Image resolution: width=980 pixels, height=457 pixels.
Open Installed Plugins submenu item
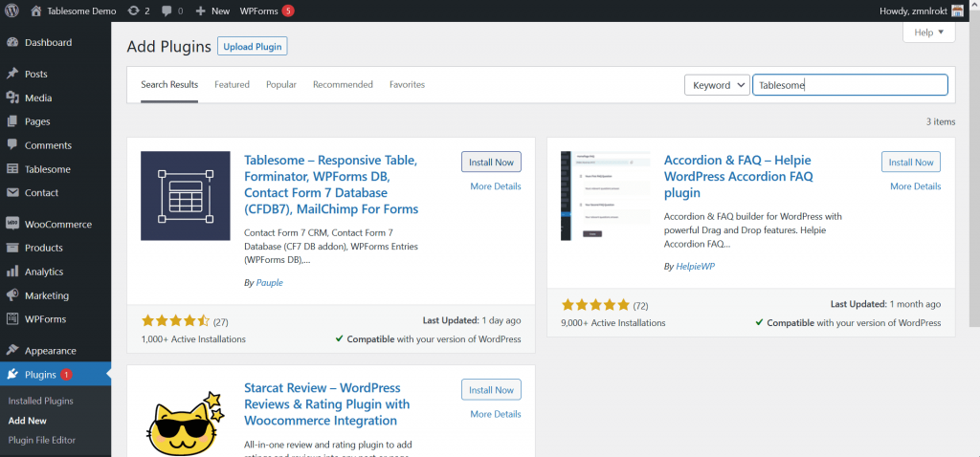click(40, 401)
